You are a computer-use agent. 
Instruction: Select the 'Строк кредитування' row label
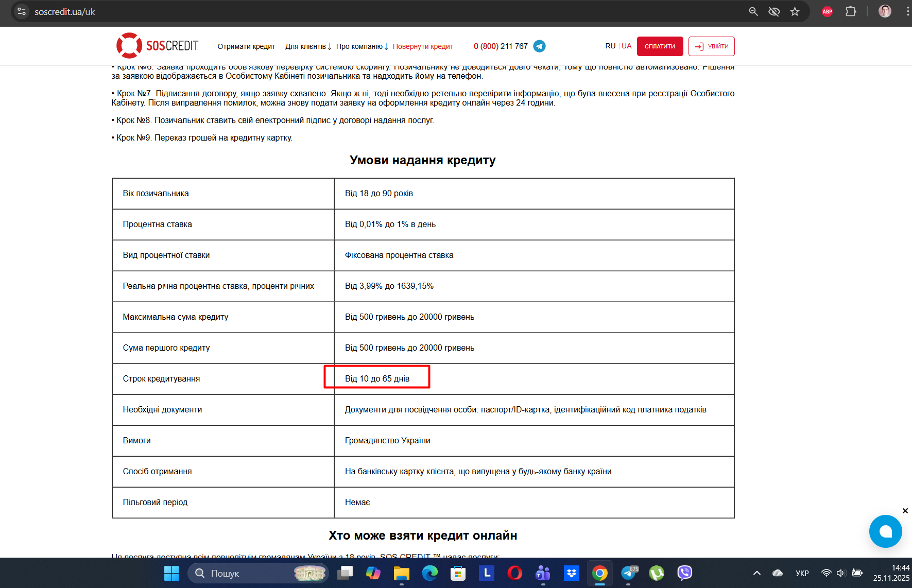[223, 379]
